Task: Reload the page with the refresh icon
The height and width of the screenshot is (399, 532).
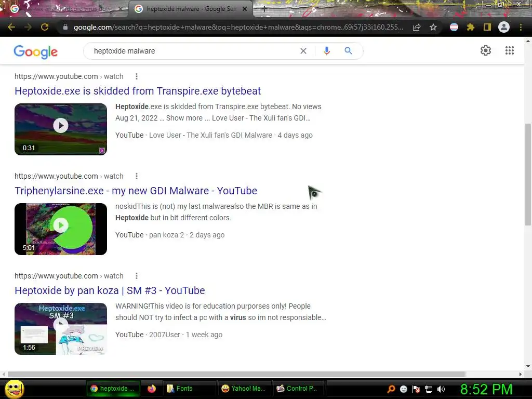Action: 45,27
